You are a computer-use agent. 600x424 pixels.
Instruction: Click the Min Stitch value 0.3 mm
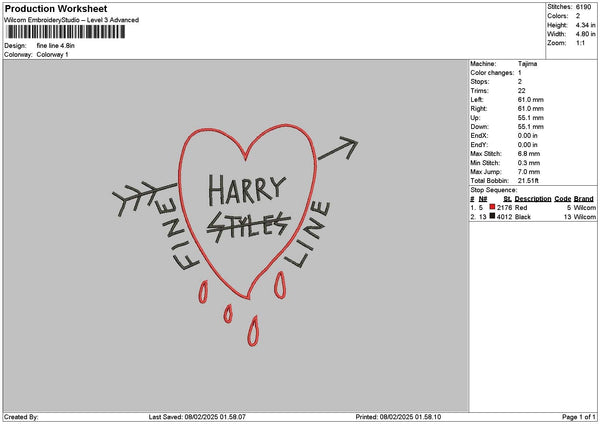coord(529,163)
